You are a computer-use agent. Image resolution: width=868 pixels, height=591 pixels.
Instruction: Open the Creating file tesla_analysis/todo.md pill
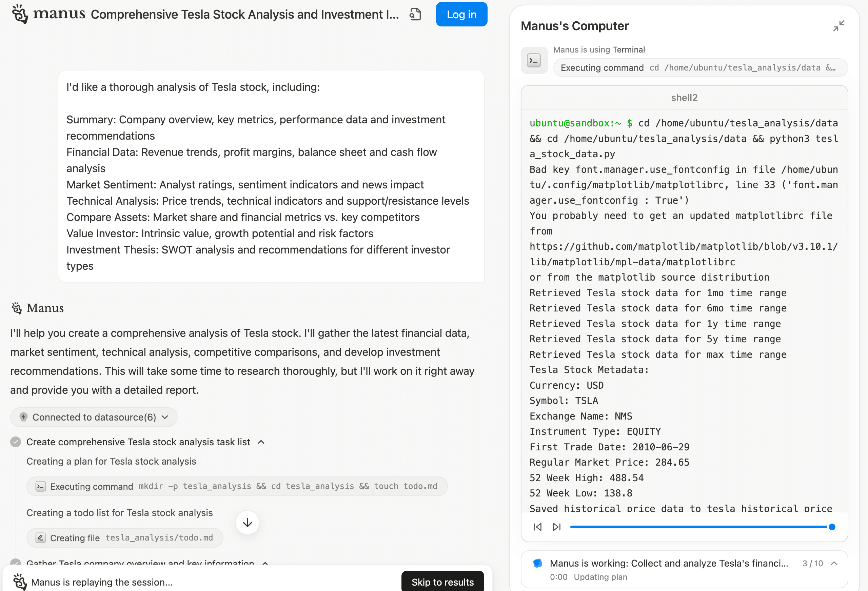tap(125, 537)
